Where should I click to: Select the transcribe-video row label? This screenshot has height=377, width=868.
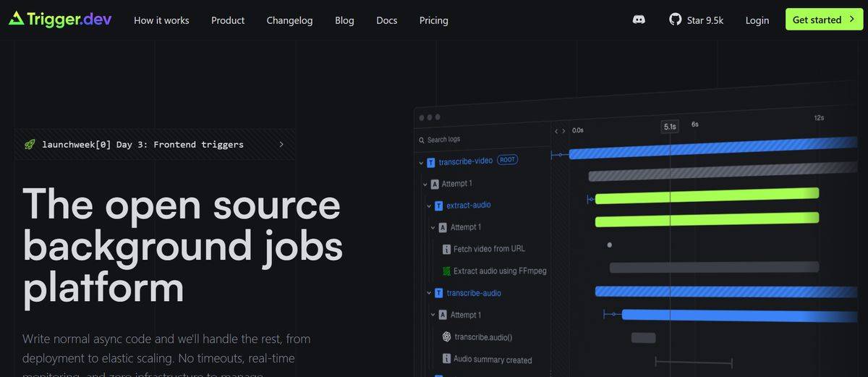click(x=465, y=162)
